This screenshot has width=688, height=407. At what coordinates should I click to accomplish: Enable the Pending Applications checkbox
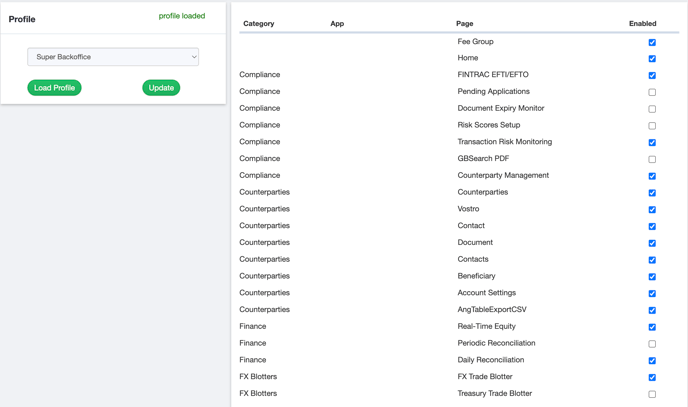(652, 92)
